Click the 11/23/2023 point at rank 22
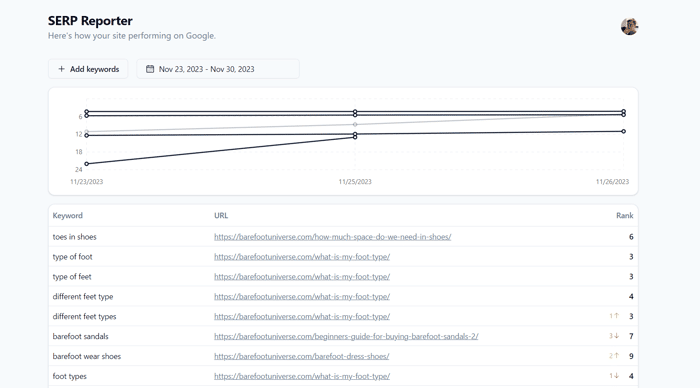This screenshot has width=700, height=388. pos(87,164)
